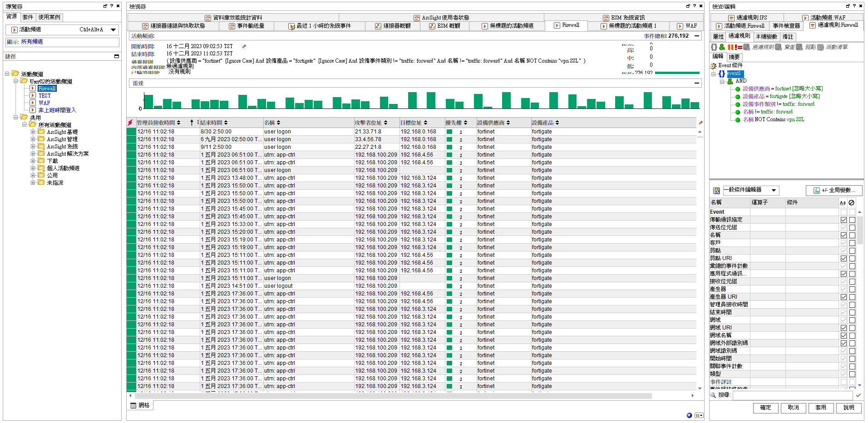Click the help question mark in Navigator panel
Screen dimensions: 868x423
(111, 6)
